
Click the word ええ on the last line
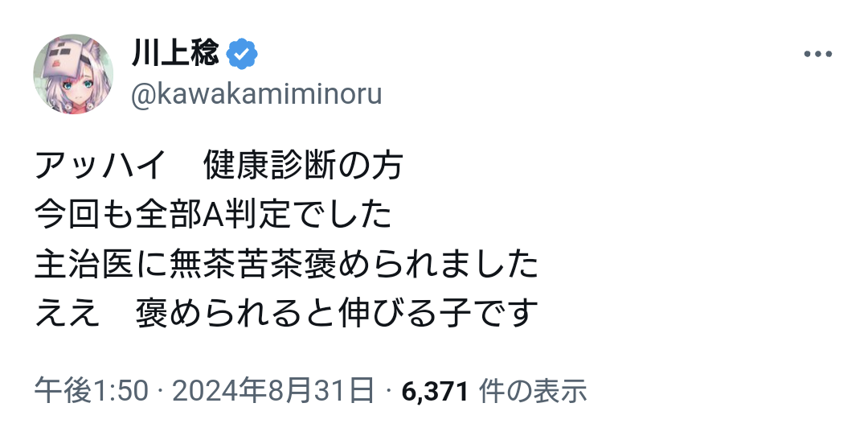pyautogui.click(x=67, y=314)
